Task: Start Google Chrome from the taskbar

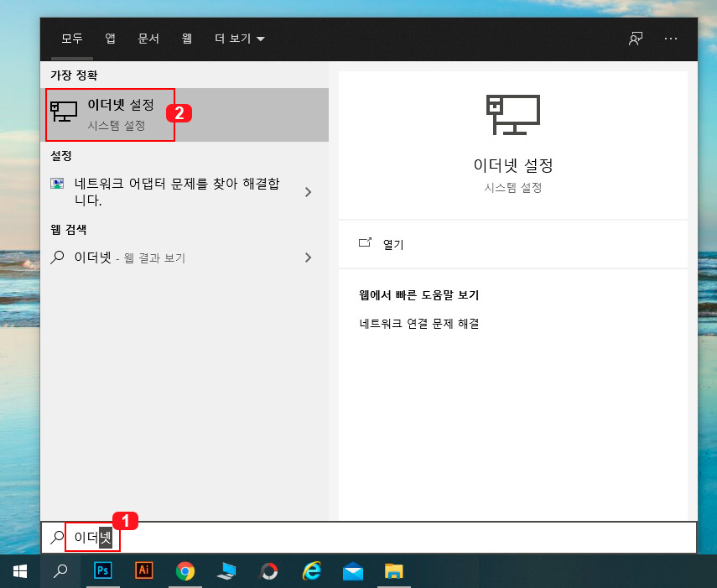Action: click(x=185, y=570)
